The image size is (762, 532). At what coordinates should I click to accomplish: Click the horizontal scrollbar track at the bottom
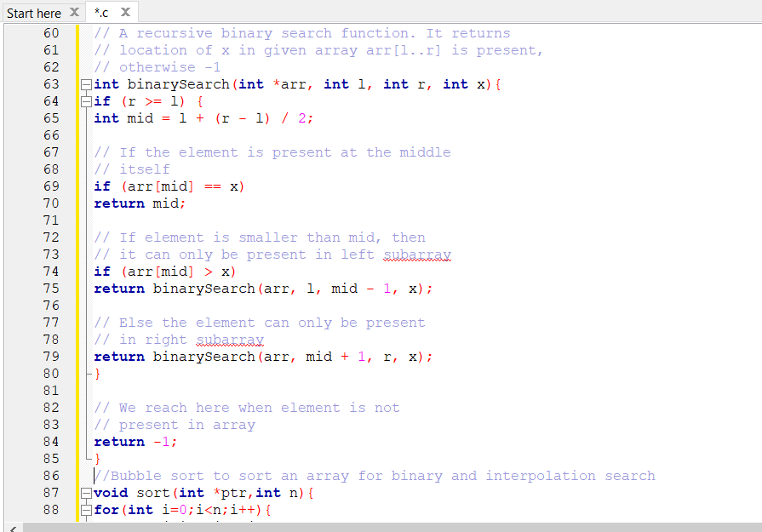point(383,527)
